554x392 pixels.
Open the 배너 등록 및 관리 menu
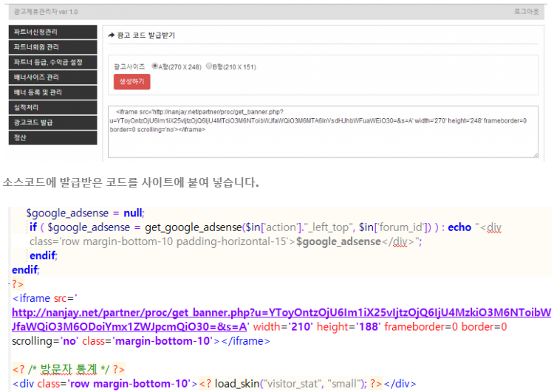click(53, 92)
